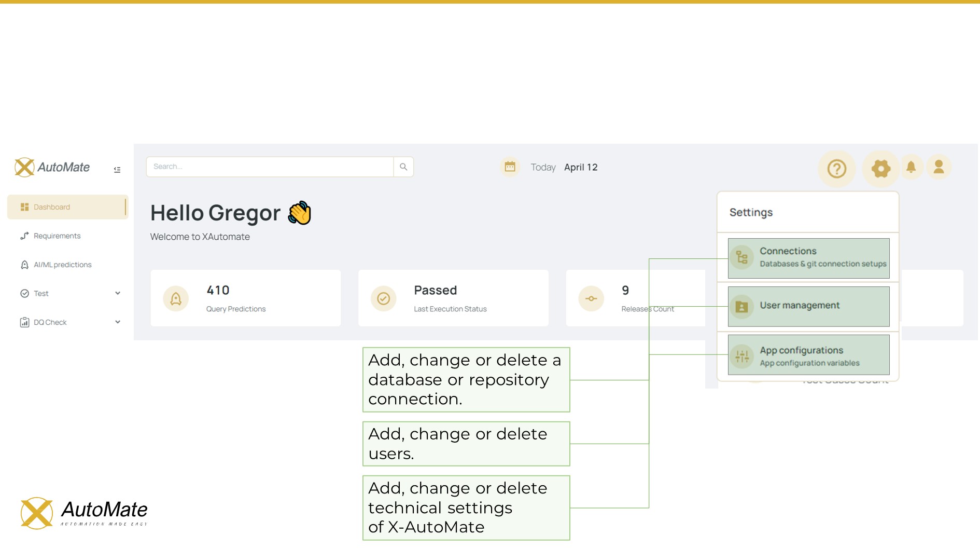
Task: Open AI/ML predictions page
Action: [62, 265]
